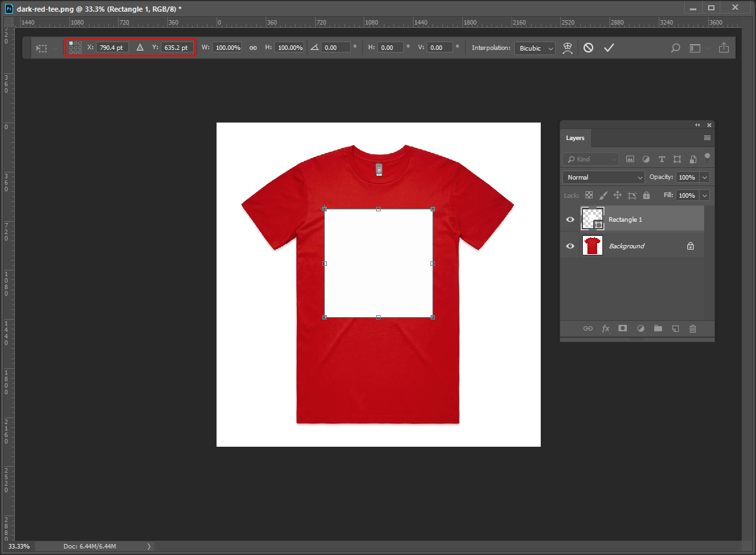The width and height of the screenshot is (756, 555).
Task: Click the zoom level field 33.33%
Action: click(19, 547)
